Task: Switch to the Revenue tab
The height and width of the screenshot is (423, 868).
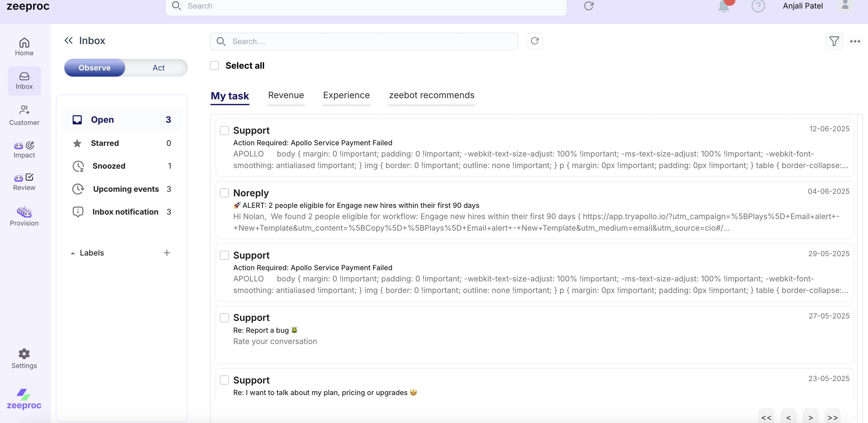Action: pos(286,95)
